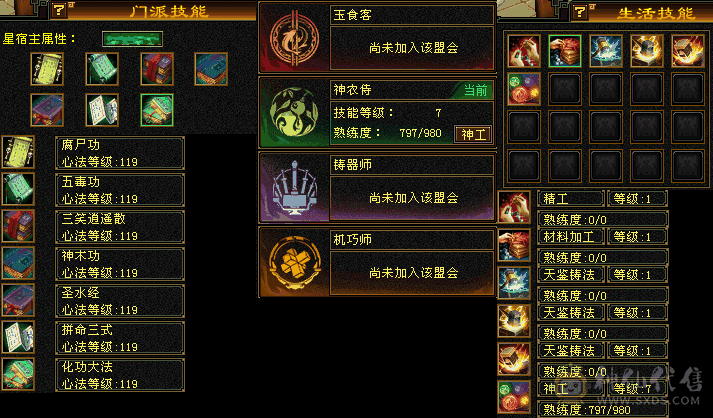Click the first empty life skill slot
The image size is (713, 418).
coord(565,89)
